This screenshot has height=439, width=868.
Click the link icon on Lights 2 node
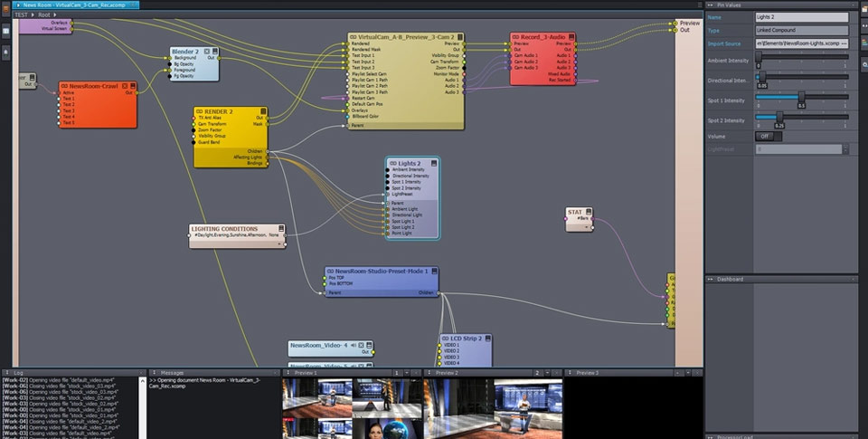(393, 164)
